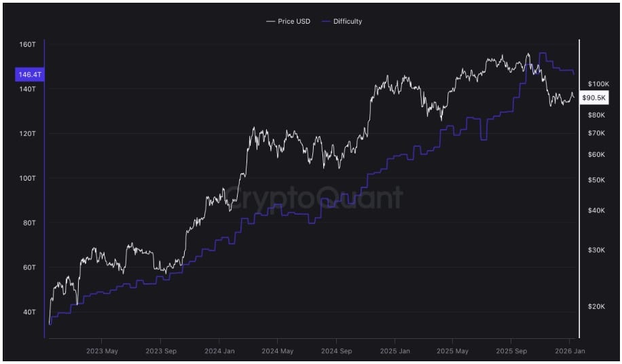Toggle the Price USD legend series
The width and height of the screenshot is (622, 364).
tap(294, 22)
